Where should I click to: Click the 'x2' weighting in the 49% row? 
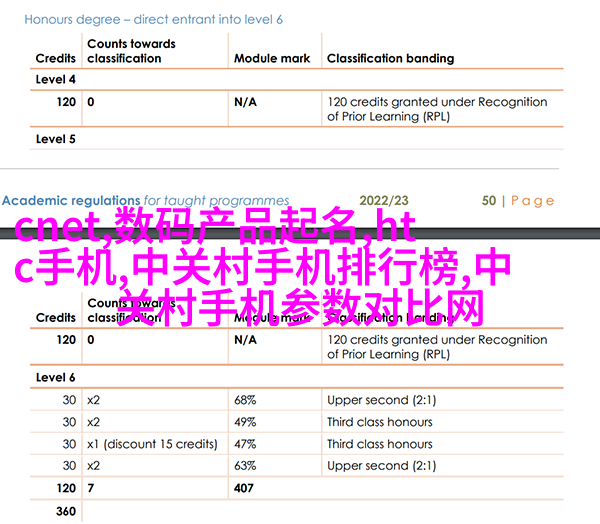93,422
